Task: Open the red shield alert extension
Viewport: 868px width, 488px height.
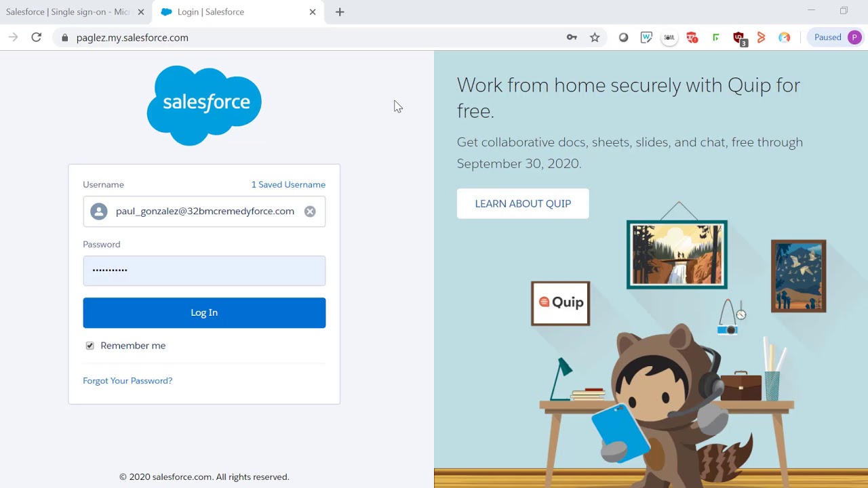Action: 692,37
